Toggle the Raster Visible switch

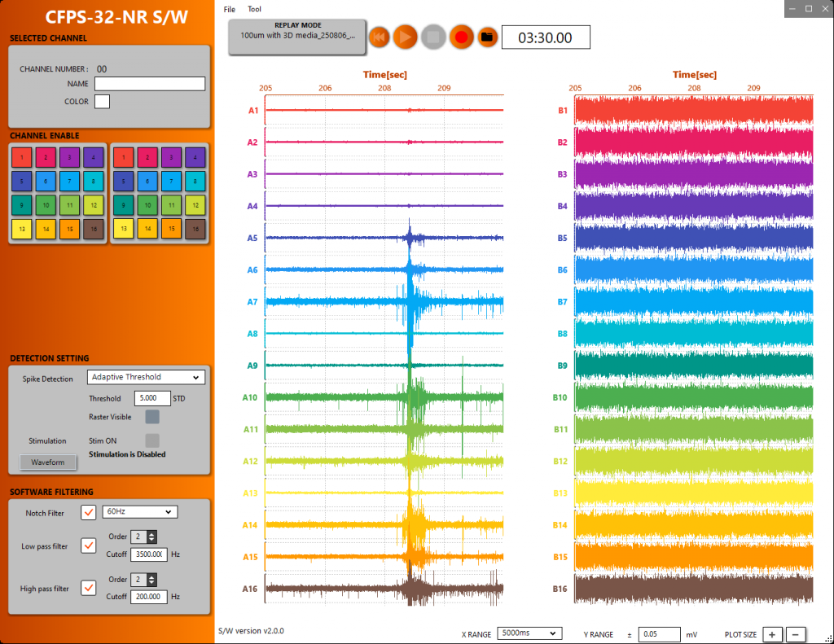click(x=152, y=417)
